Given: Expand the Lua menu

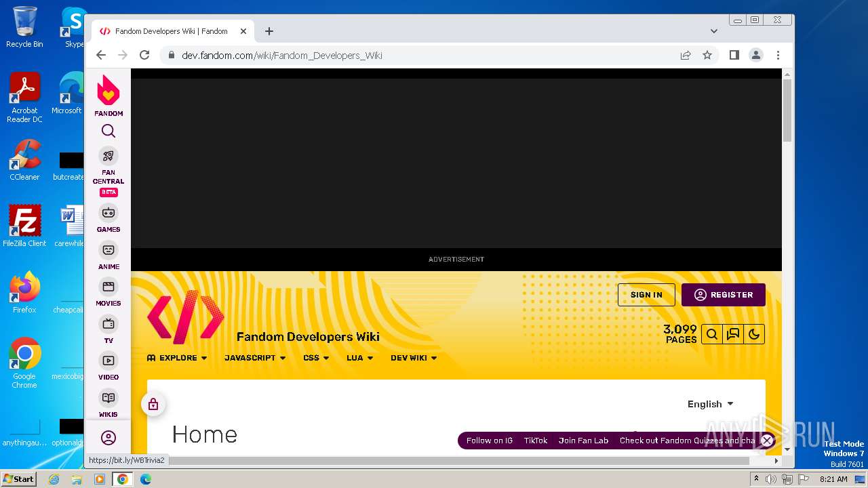Looking at the screenshot, I should pos(360,358).
